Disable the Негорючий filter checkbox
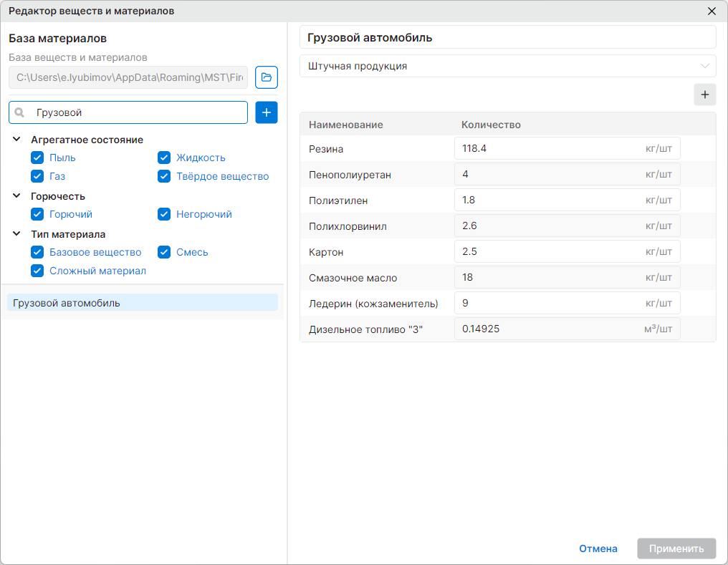 pos(164,214)
